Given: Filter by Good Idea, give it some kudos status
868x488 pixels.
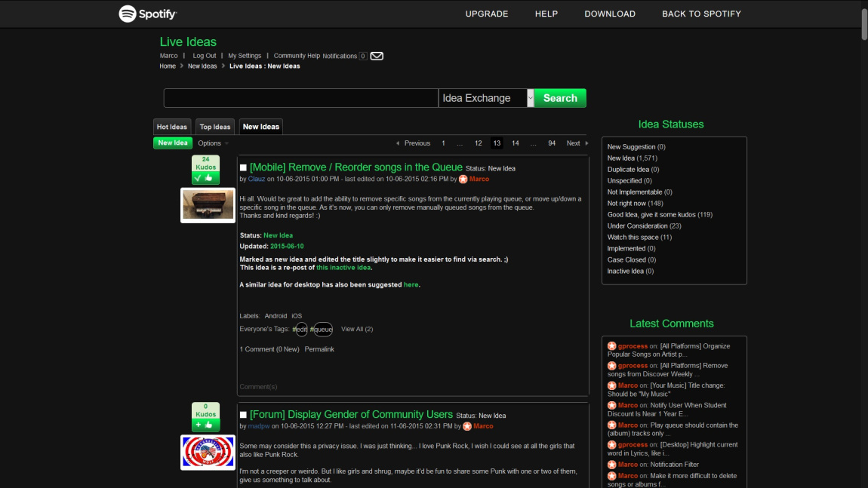Looking at the screenshot, I should coord(660,215).
